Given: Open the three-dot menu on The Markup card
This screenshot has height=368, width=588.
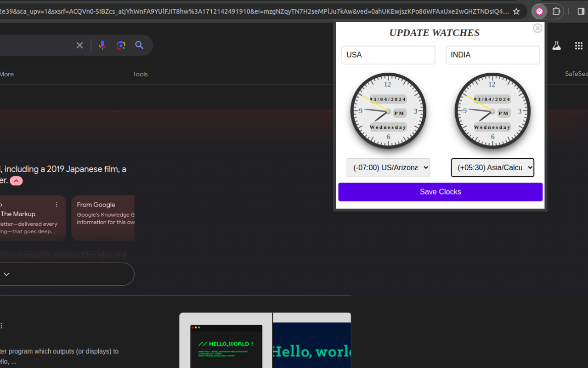Looking at the screenshot, I should coord(57,204).
